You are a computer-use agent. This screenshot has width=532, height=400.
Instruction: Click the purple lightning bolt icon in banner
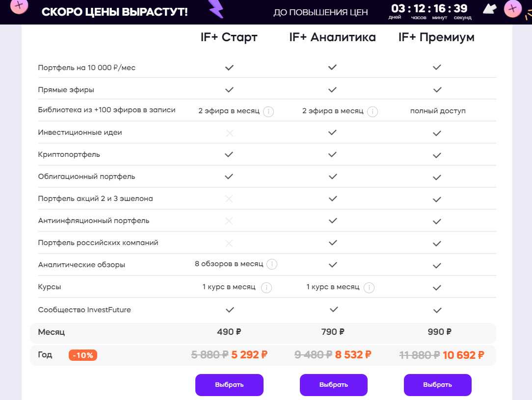[215, 9]
